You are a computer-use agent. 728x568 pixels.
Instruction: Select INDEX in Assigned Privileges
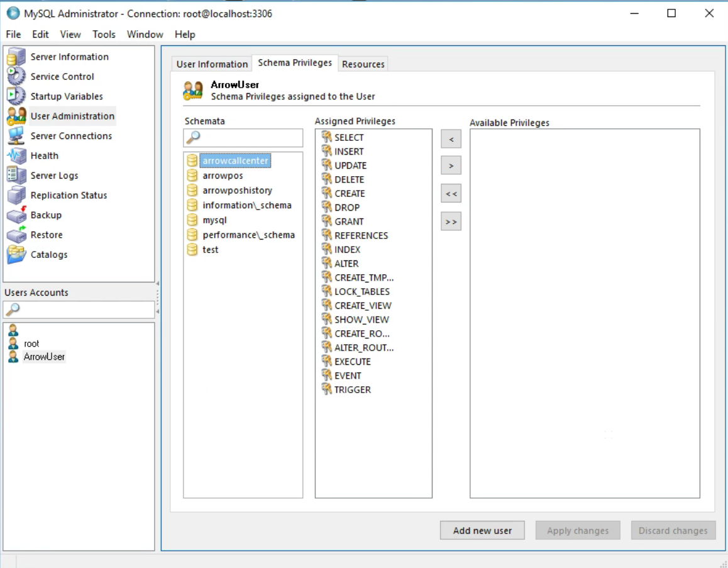(x=347, y=249)
